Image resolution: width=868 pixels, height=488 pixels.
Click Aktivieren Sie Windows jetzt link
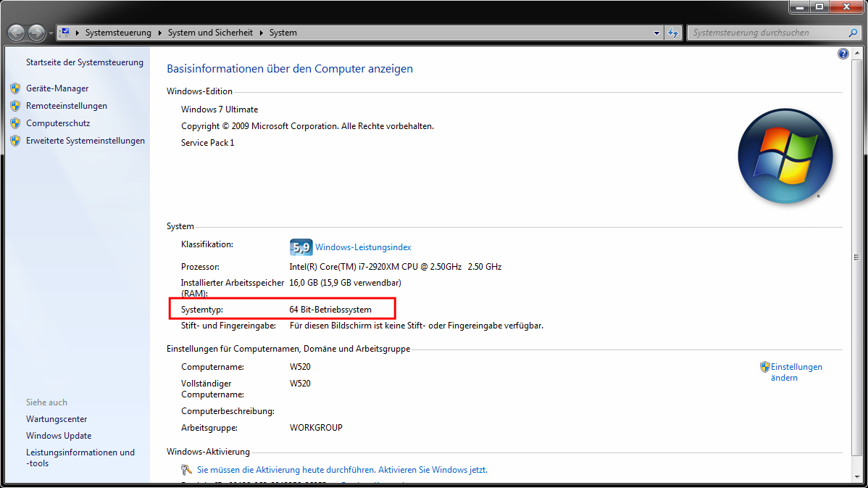(433, 470)
